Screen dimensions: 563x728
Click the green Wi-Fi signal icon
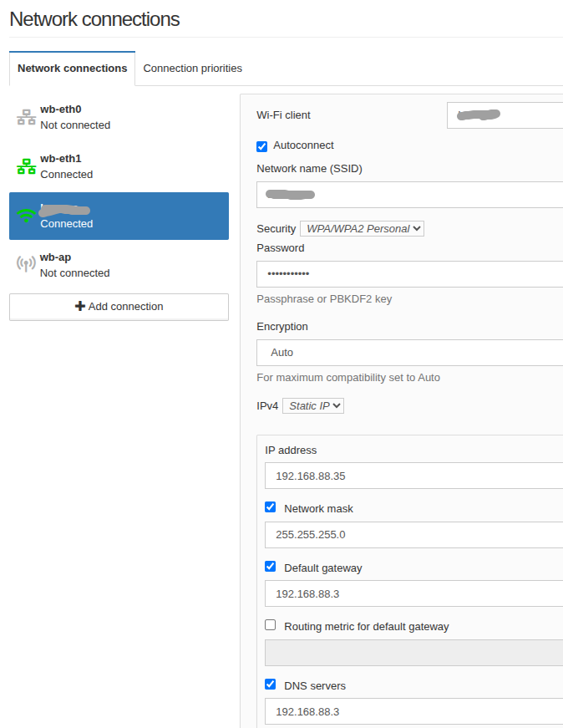click(26, 216)
